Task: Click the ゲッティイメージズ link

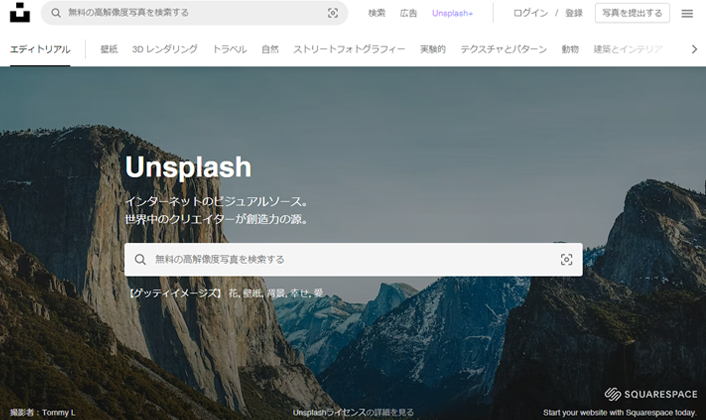Action: (x=175, y=293)
